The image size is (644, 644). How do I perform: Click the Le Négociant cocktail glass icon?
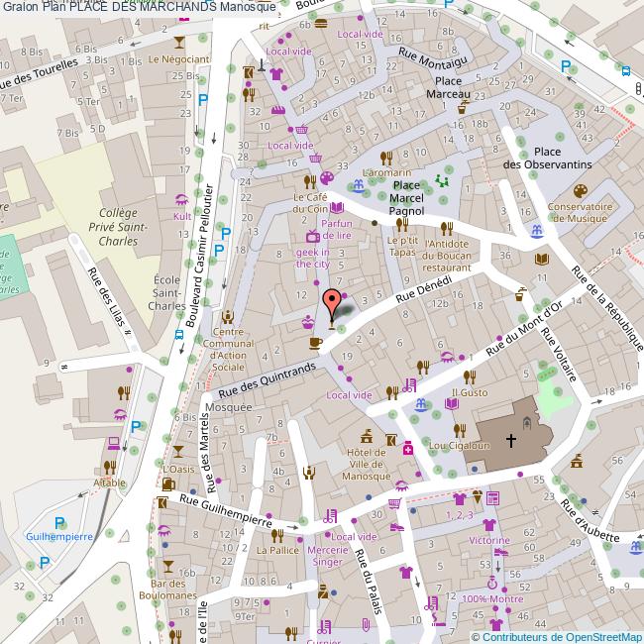click(x=178, y=43)
